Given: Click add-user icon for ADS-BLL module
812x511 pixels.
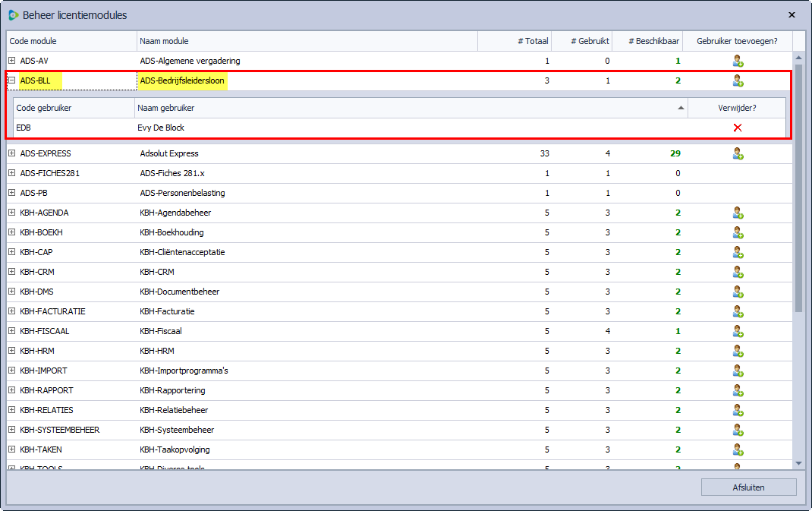Looking at the screenshot, I should [x=737, y=80].
